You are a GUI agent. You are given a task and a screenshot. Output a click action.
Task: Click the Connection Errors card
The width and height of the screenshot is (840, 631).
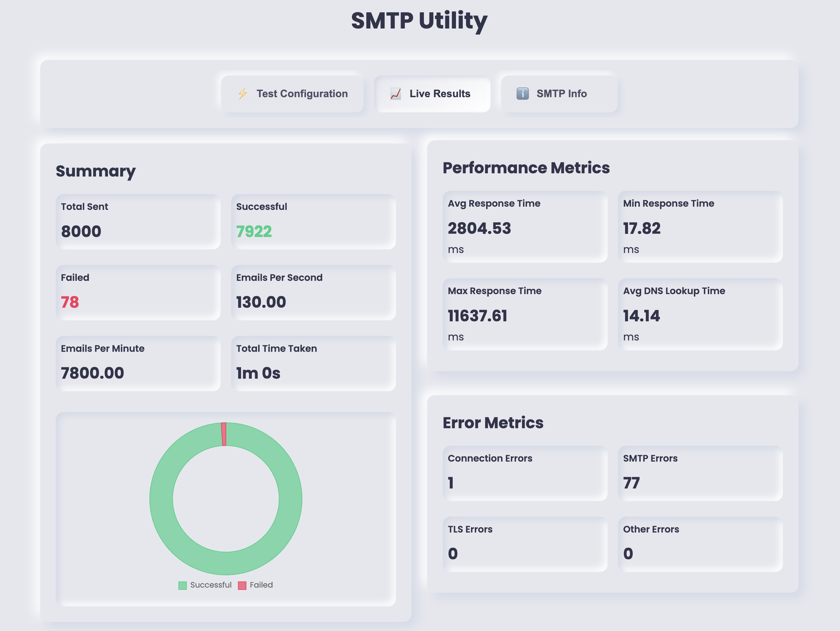[x=525, y=473]
